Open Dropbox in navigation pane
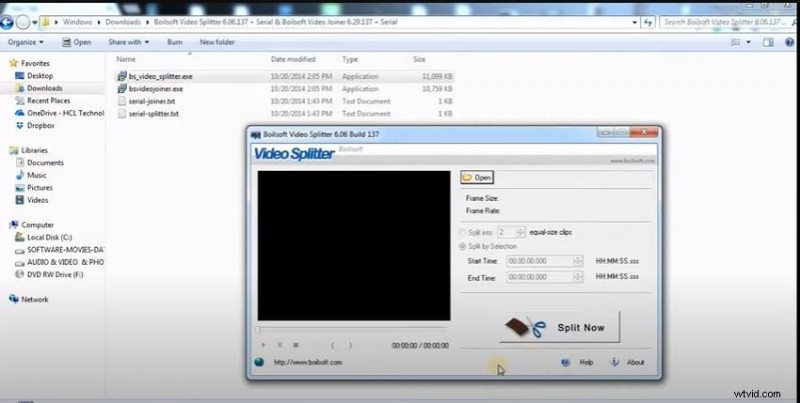The height and width of the screenshot is (403, 800). [41, 125]
